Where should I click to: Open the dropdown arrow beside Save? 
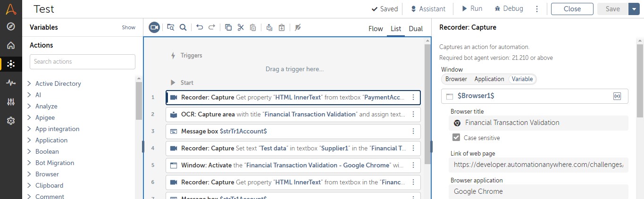point(634,9)
